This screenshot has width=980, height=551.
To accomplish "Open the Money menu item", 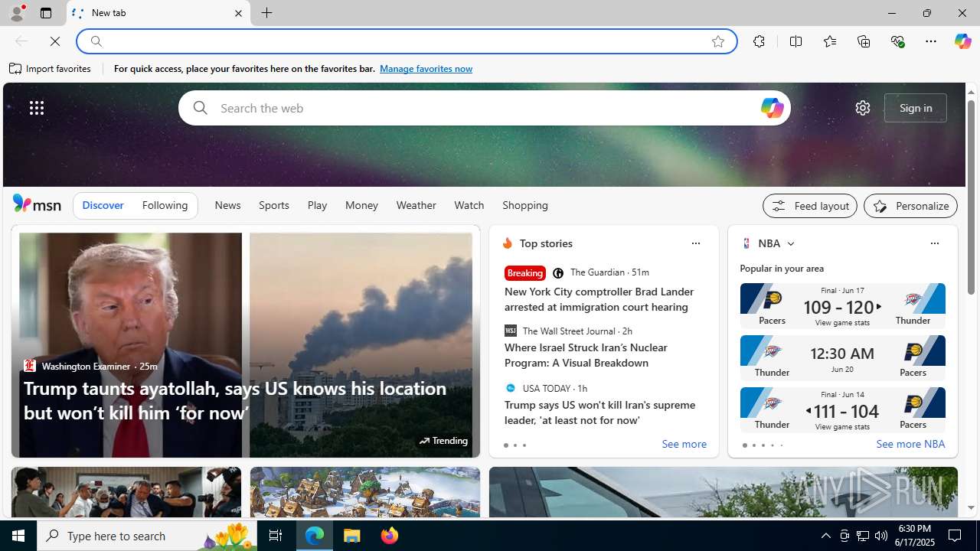I will (x=361, y=206).
